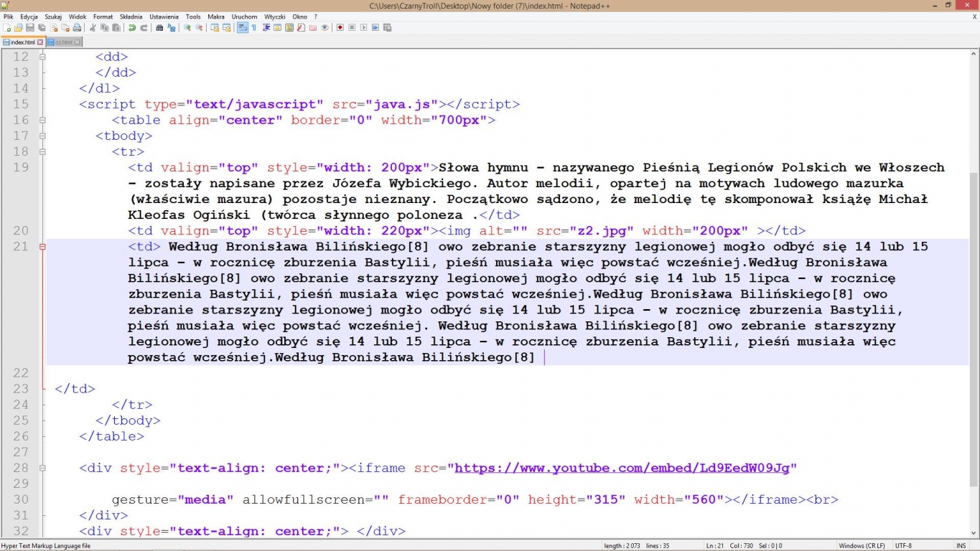Click the scrollbar down arrow
This screenshot has height=551, width=980.
pos(974,534)
